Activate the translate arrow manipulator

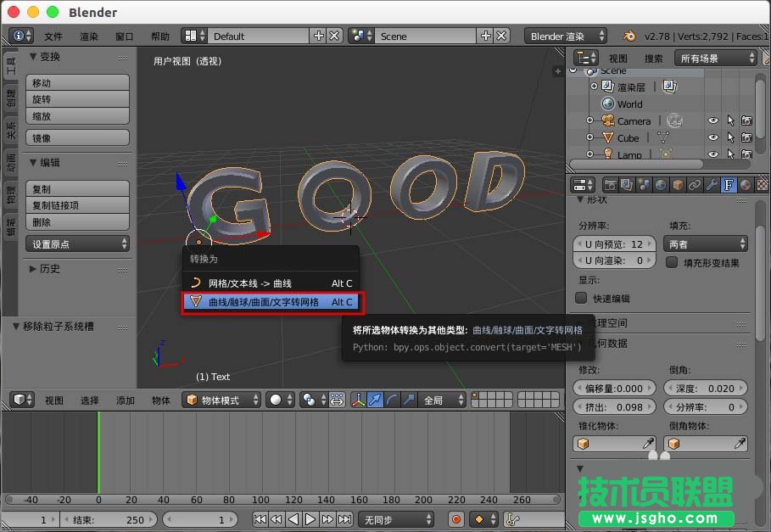pyautogui.click(x=373, y=399)
